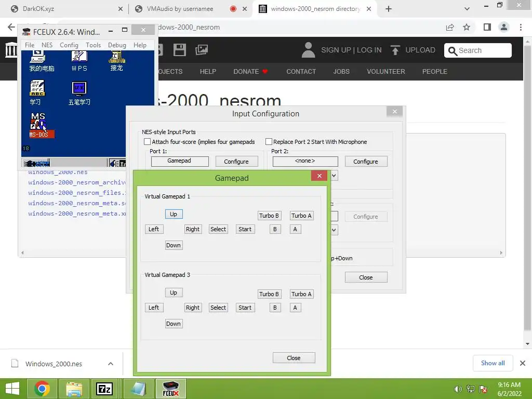Bind Left on Virtual Gamepad 3

point(154,308)
